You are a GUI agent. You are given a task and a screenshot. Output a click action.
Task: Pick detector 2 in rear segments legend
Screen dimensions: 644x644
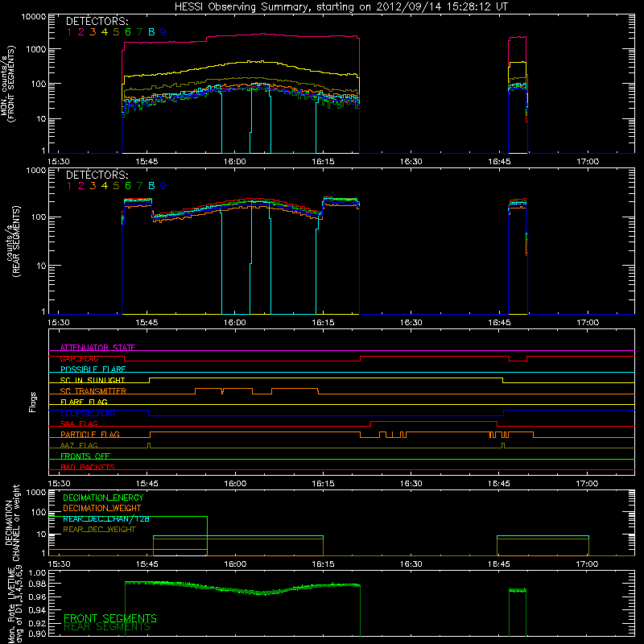point(81,186)
